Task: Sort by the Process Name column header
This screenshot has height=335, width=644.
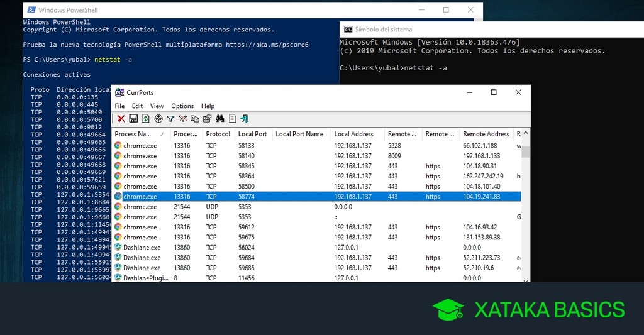Action: pos(140,134)
